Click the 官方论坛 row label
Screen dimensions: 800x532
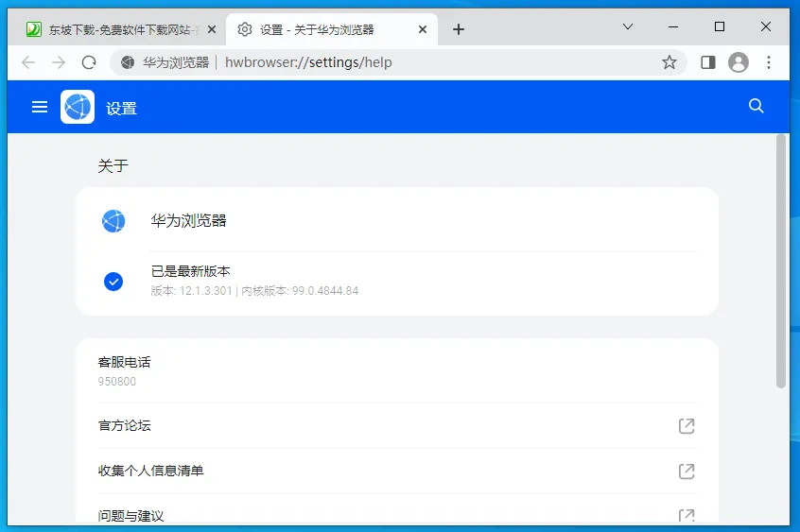[x=125, y=425]
